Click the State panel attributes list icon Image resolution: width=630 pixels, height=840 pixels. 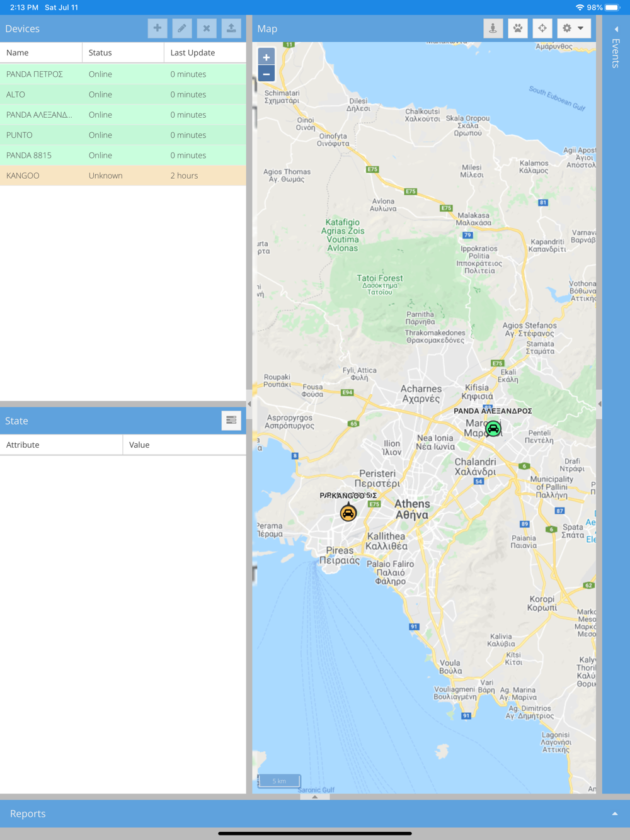point(231,421)
